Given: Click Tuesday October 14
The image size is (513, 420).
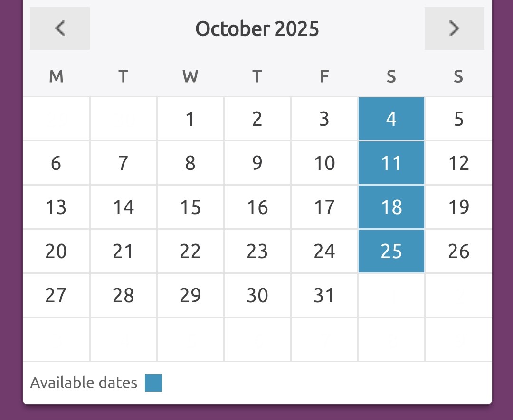Looking at the screenshot, I should (x=123, y=207).
